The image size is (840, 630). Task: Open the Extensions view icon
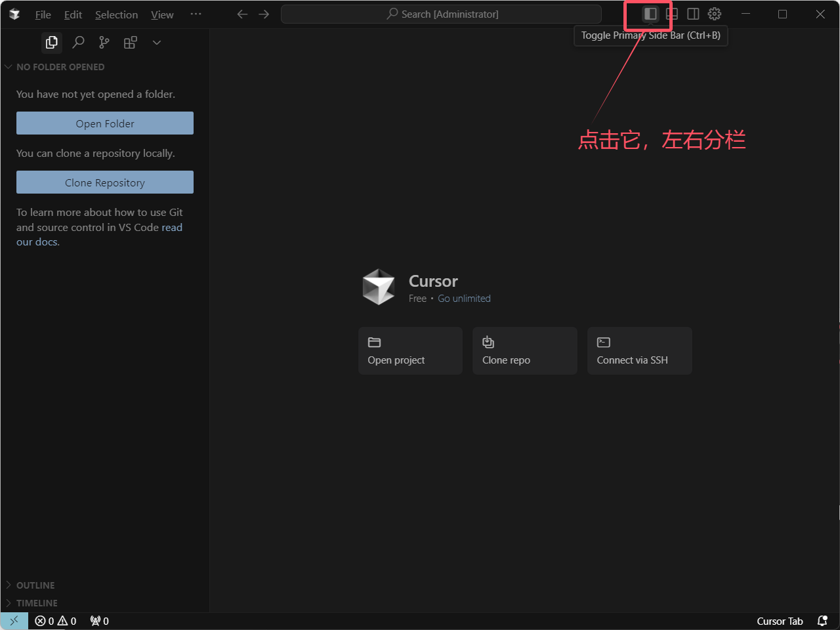[131, 43]
